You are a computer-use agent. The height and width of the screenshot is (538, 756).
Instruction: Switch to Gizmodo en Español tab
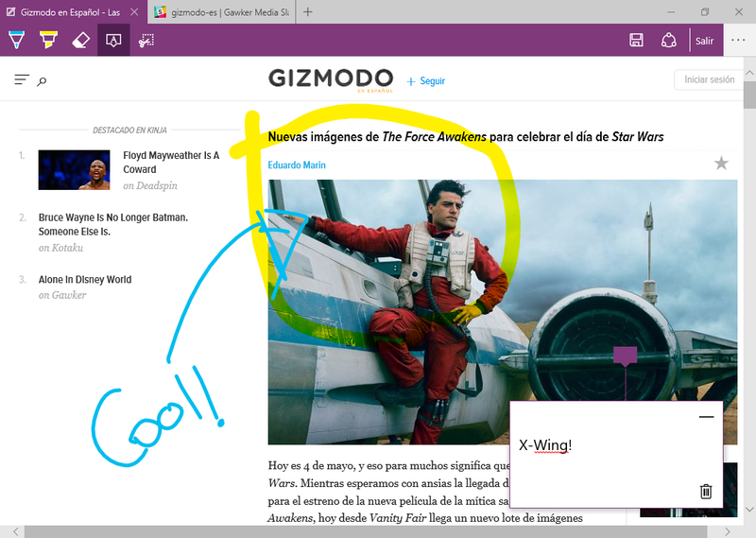70,12
